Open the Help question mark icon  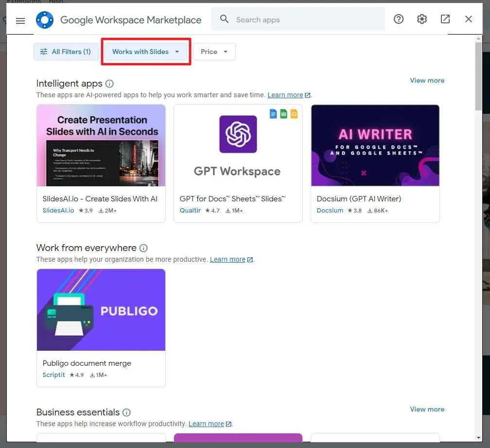[399, 19]
